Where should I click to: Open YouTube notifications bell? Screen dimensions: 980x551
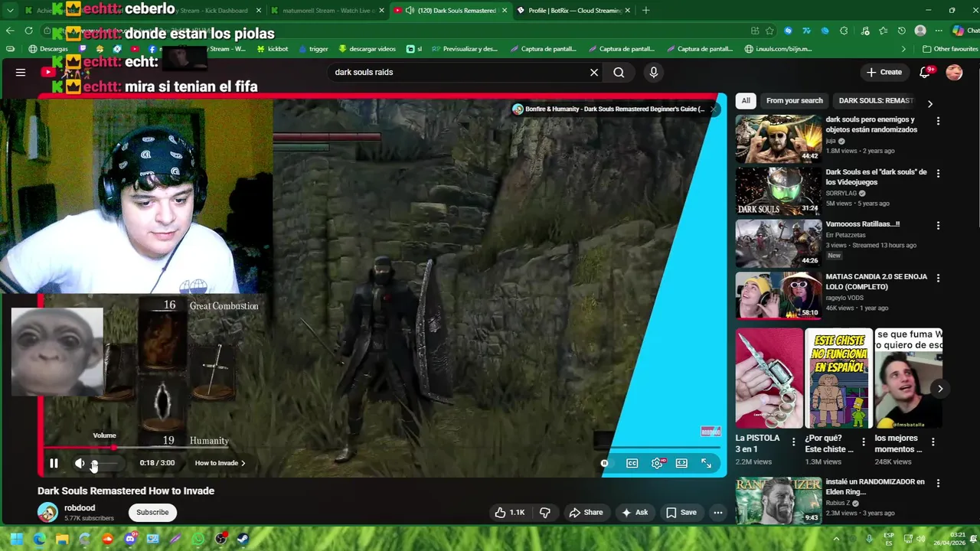(x=926, y=72)
